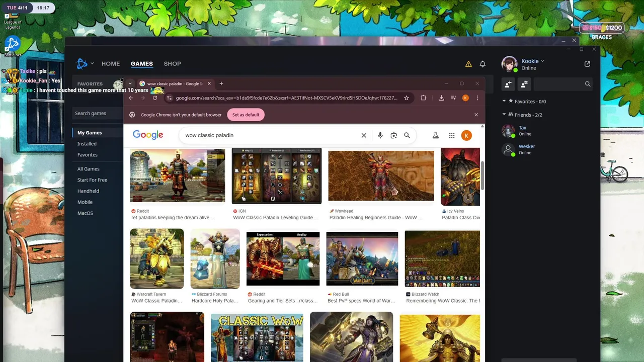644x362 pixels.
Task: View site information icon in address bar
Action: pyautogui.click(x=169, y=98)
